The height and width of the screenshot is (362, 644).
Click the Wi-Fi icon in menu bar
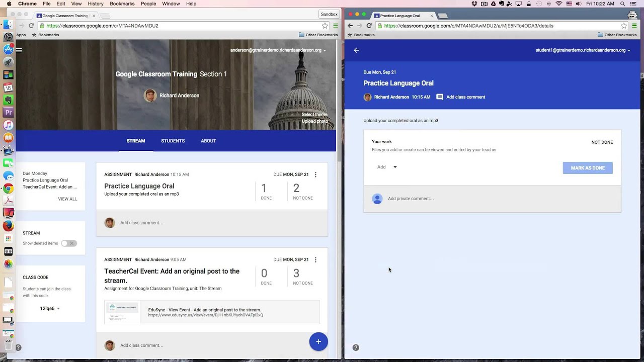[x=558, y=4]
